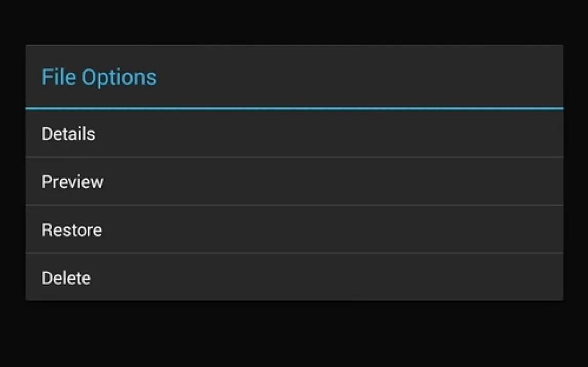This screenshot has height=367, width=588.
Task: Recover the file with Restore
Action: tap(72, 230)
